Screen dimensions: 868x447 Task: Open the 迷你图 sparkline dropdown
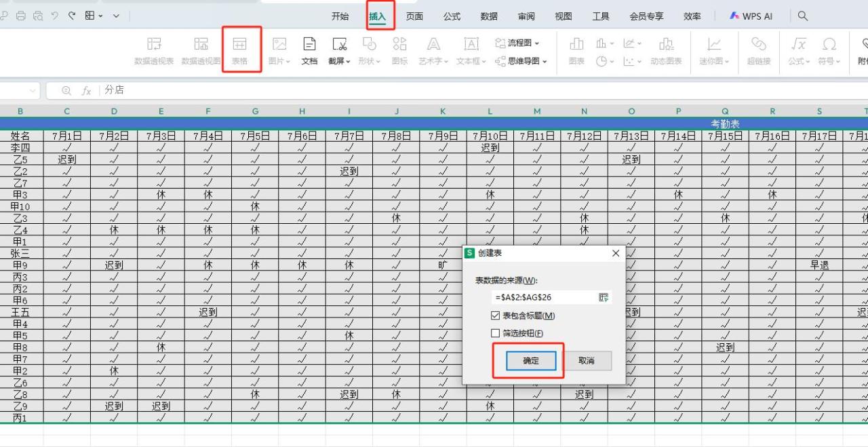[x=714, y=51]
